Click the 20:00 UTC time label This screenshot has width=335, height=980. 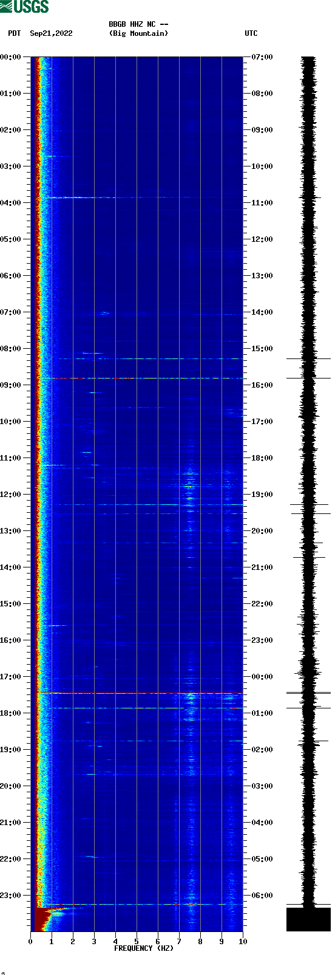click(x=262, y=531)
